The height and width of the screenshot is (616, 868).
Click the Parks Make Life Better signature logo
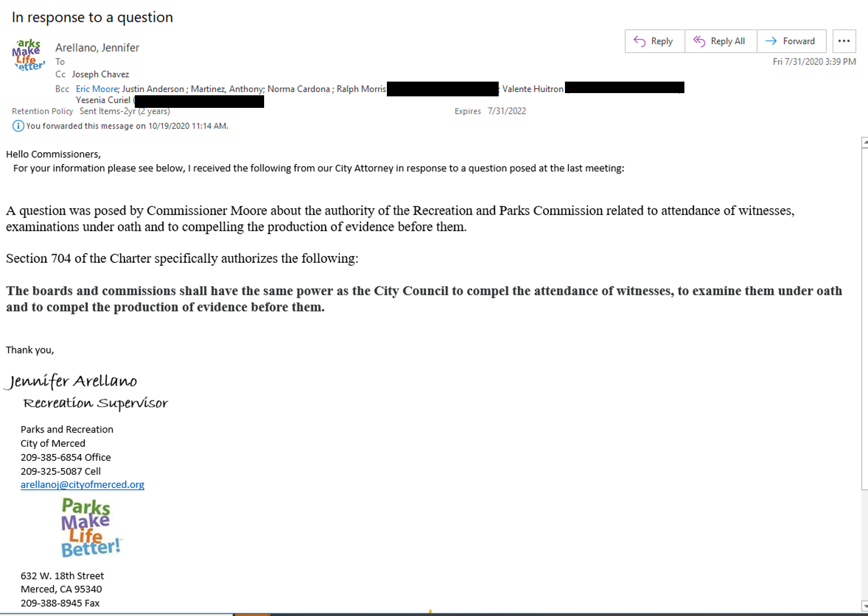pos(90,527)
